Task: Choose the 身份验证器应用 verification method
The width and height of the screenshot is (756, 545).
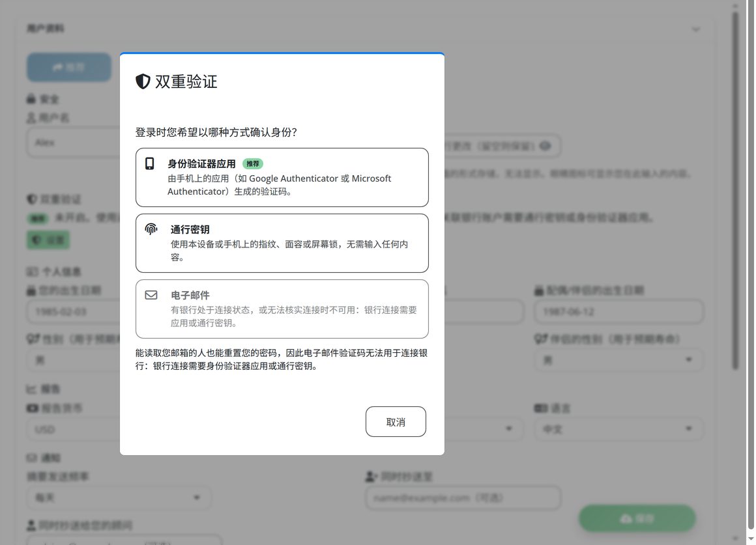Action: pos(282,177)
